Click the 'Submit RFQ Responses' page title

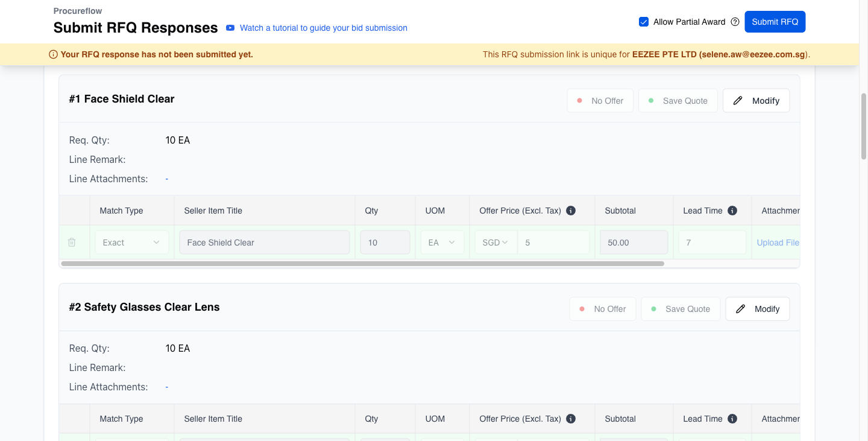[136, 28]
